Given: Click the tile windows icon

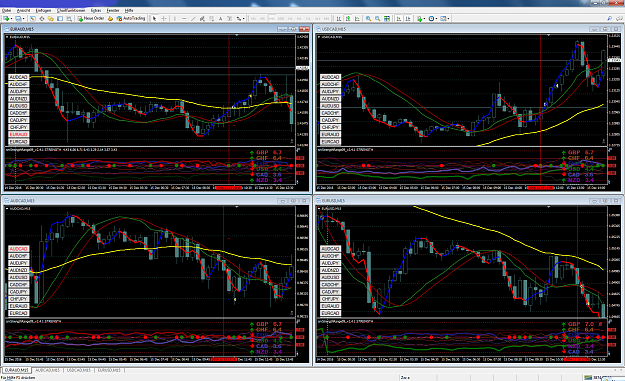Looking at the screenshot, I should coord(387,18).
